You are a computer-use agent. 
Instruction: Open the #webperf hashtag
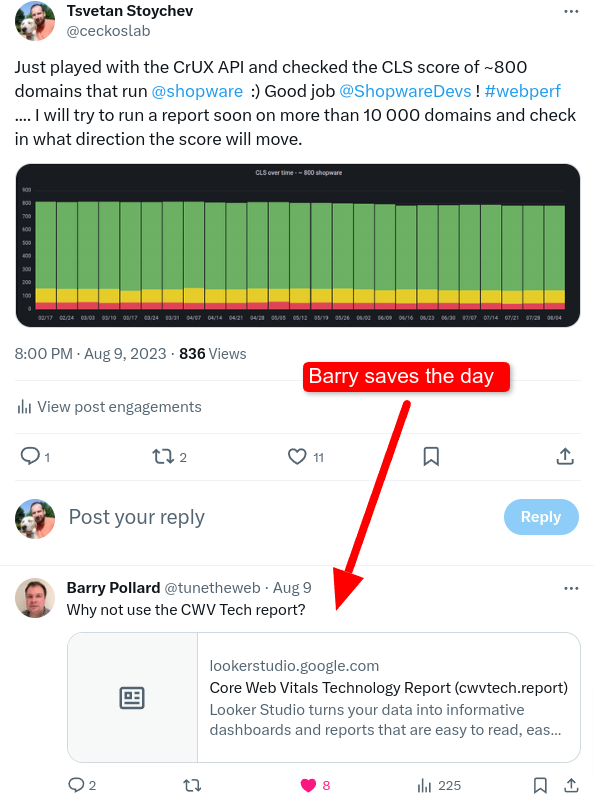pos(522,91)
